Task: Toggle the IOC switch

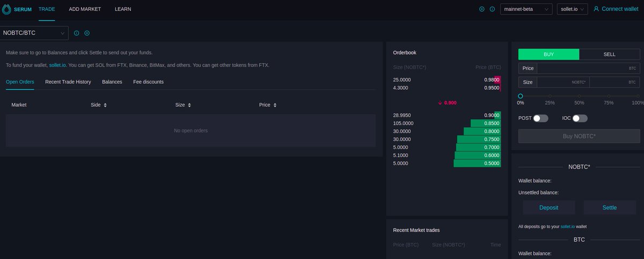Action: pos(580,118)
